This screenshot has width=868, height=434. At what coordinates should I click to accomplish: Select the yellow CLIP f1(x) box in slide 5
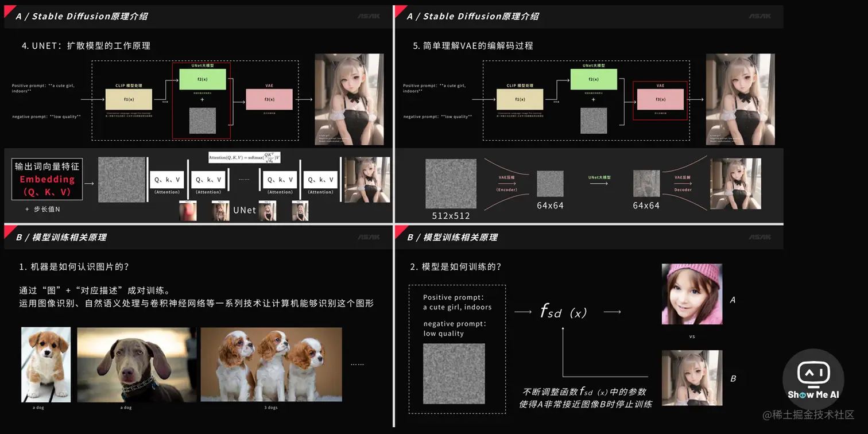tap(520, 99)
